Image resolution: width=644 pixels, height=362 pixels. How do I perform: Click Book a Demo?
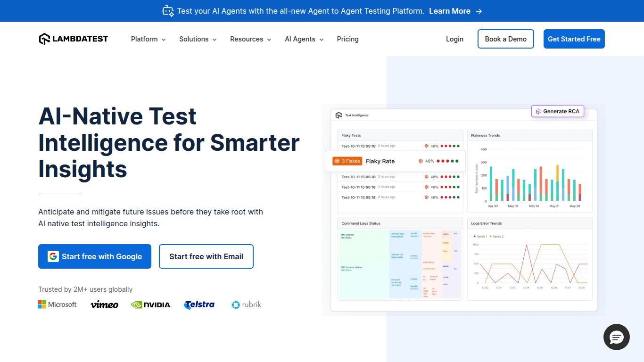(x=505, y=39)
